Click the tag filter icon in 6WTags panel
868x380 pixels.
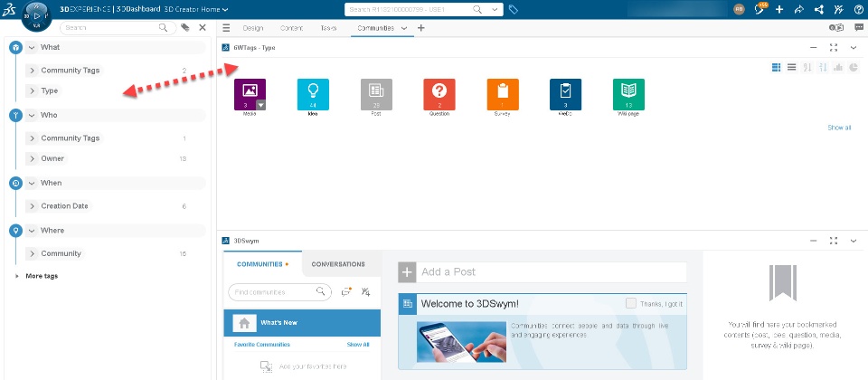pos(184,28)
